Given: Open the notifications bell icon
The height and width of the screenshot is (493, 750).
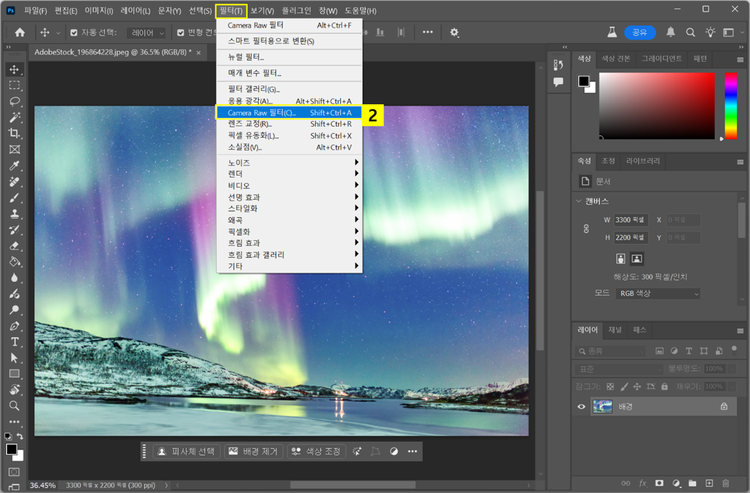Looking at the screenshot, I should coord(671,32).
